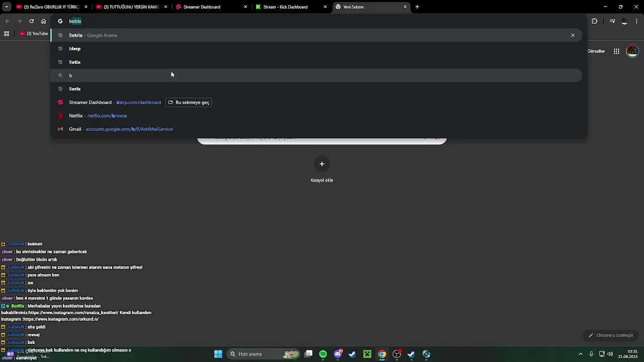Click Chrome'u özelleştir button

coord(611,335)
